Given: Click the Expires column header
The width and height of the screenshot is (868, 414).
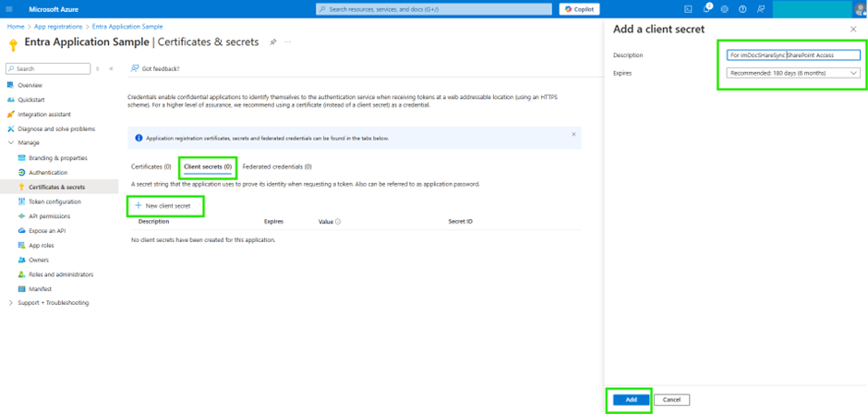Looking at the screenshot, I should point(273,221).
